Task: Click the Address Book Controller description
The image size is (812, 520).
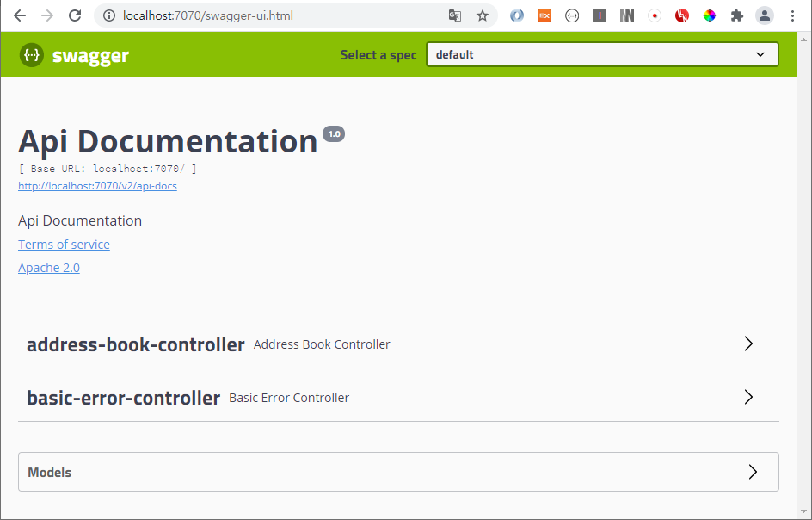Action: click(x=322, y=344)
